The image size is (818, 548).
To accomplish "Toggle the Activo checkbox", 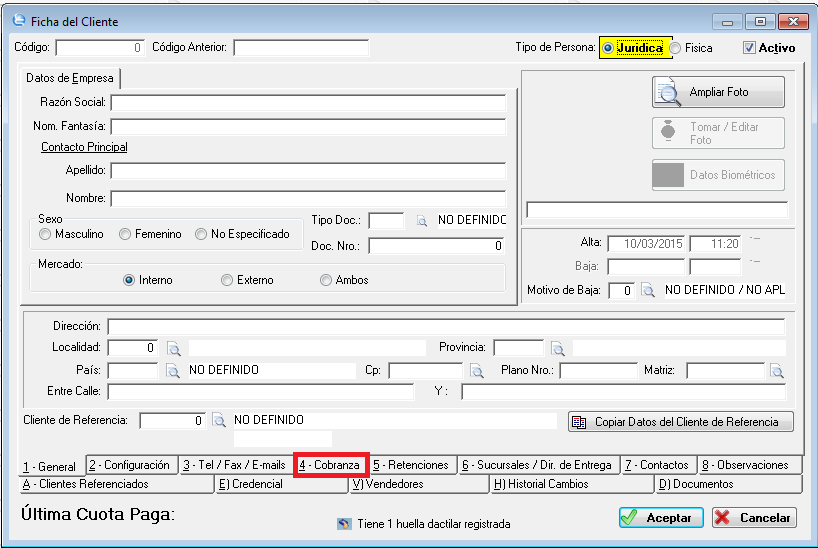I will [x=749, y=48].
